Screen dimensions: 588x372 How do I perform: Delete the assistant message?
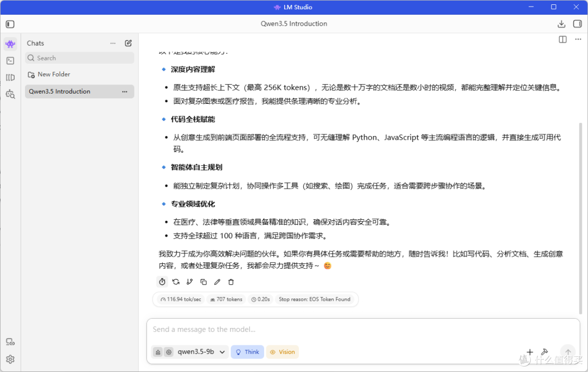point(231,282)
